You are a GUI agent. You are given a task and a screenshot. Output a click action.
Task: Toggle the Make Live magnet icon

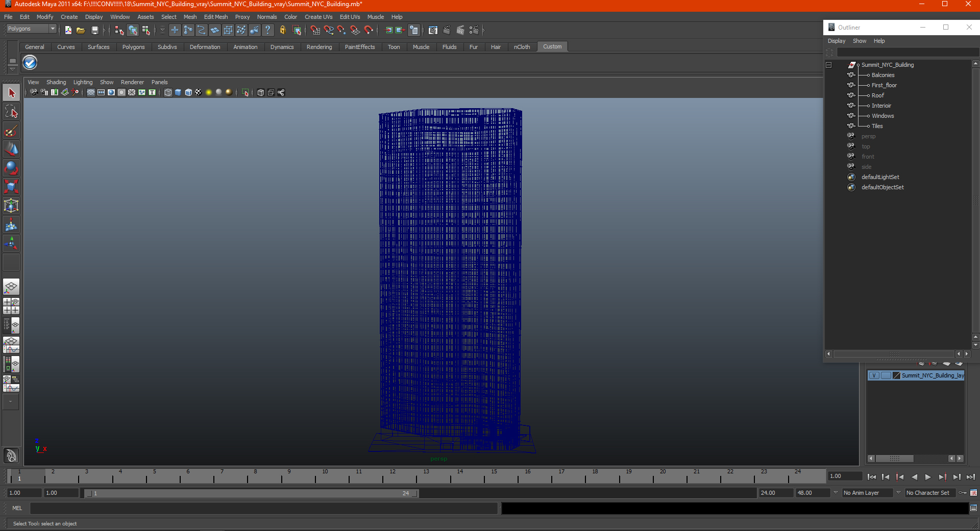point(369,31)
